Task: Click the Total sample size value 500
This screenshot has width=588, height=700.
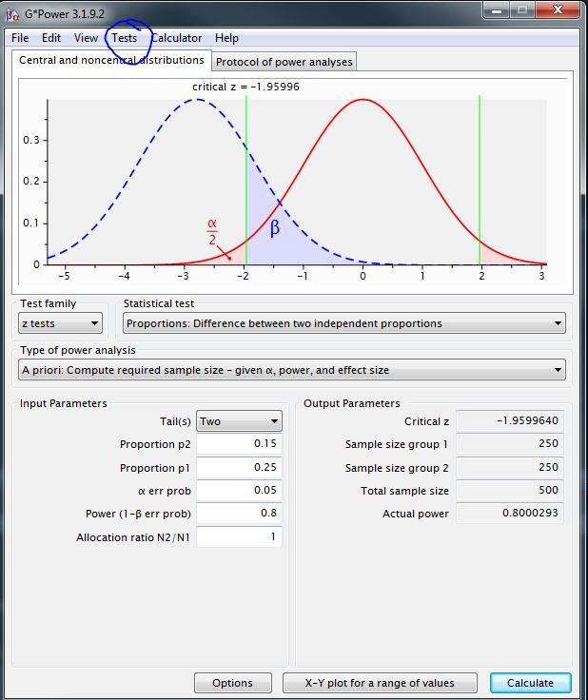Action: [510, 490]
